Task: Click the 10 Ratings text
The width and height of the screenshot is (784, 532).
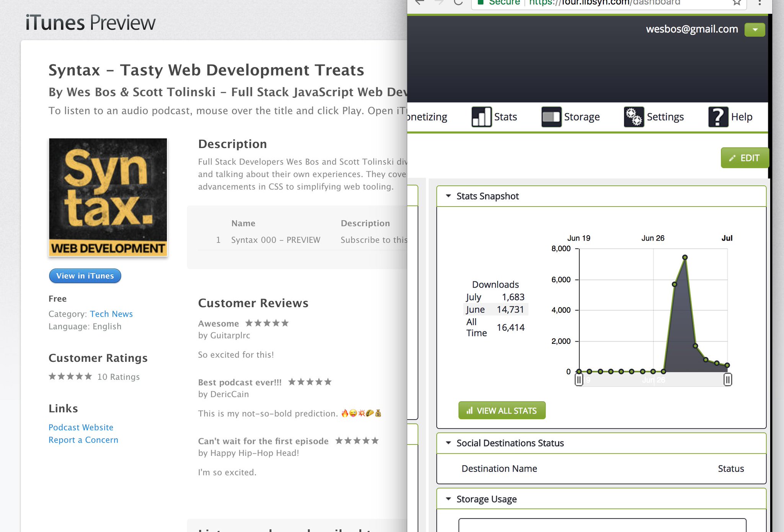Action: coord(118,377)
